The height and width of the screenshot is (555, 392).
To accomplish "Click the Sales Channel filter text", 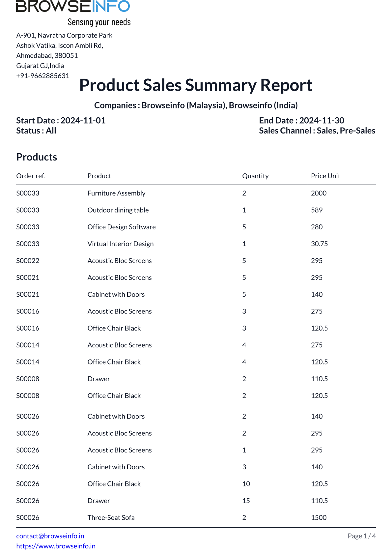I will click(317, 131).
